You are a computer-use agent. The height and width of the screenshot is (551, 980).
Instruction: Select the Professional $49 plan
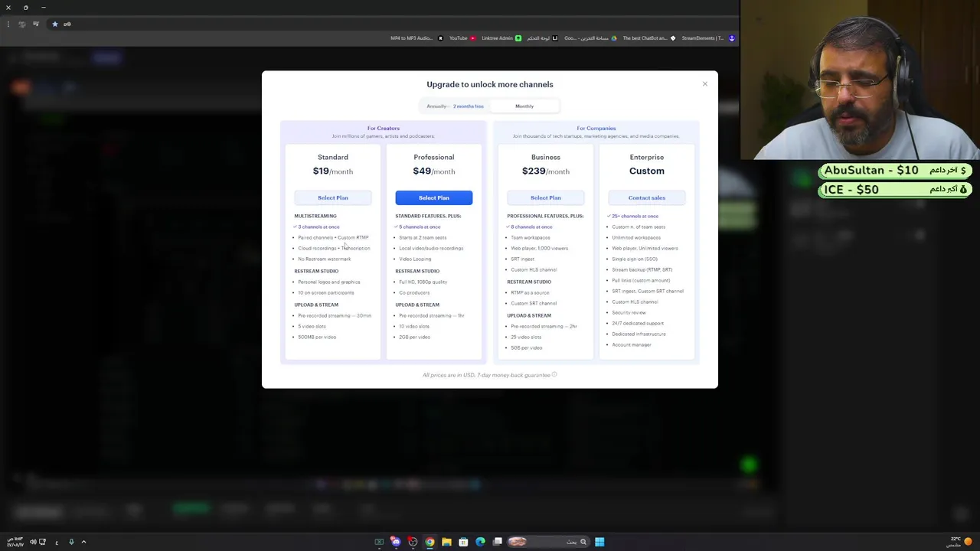(434, 197)
